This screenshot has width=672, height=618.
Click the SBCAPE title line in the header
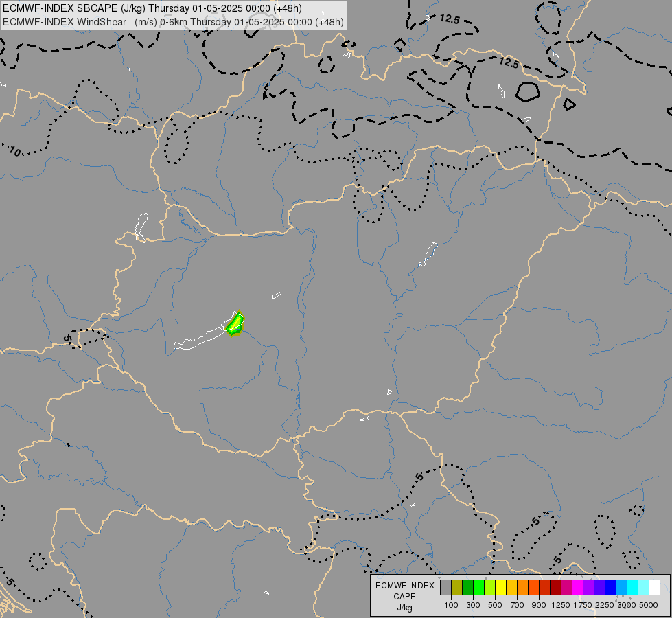pos(152,8)
